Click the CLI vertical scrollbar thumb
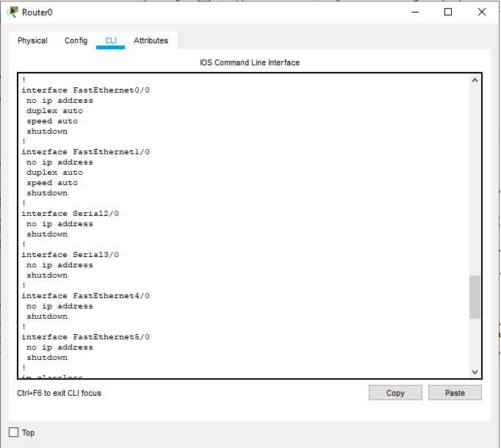 click(x=475, y=297)
